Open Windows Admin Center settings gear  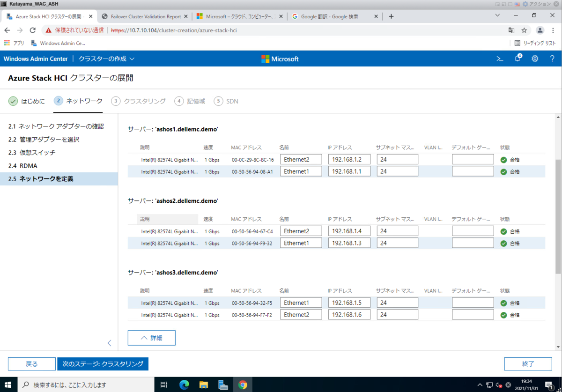tap(535, 59)
